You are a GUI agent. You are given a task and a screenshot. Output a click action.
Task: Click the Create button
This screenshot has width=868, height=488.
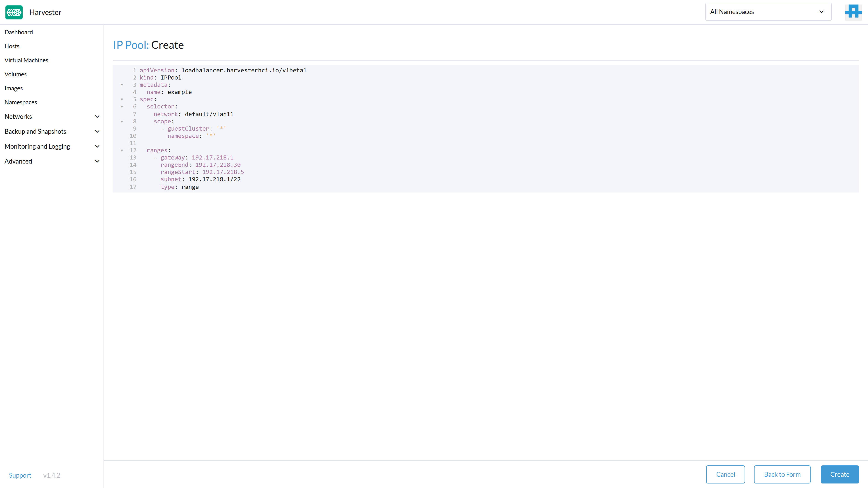tap(839, 474)
